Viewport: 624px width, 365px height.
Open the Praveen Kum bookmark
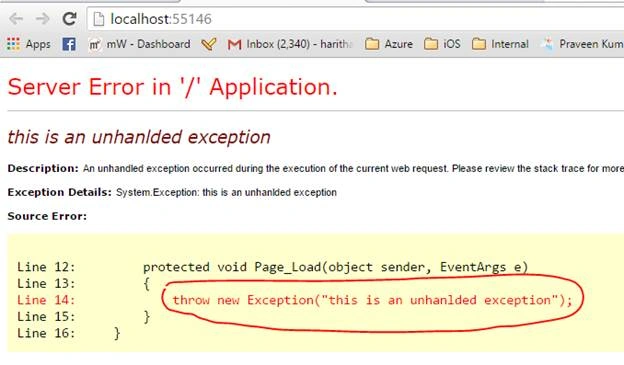pos(583,44)
